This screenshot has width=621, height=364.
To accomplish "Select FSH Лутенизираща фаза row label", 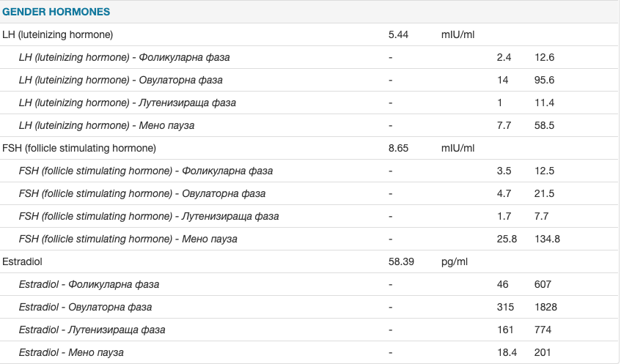I will (x=148, y=216).
